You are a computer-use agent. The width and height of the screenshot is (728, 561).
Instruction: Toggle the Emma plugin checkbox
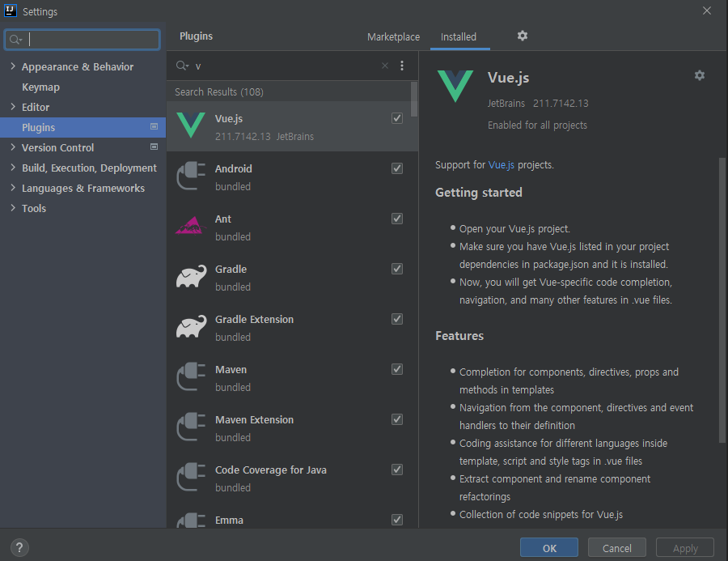397,520
